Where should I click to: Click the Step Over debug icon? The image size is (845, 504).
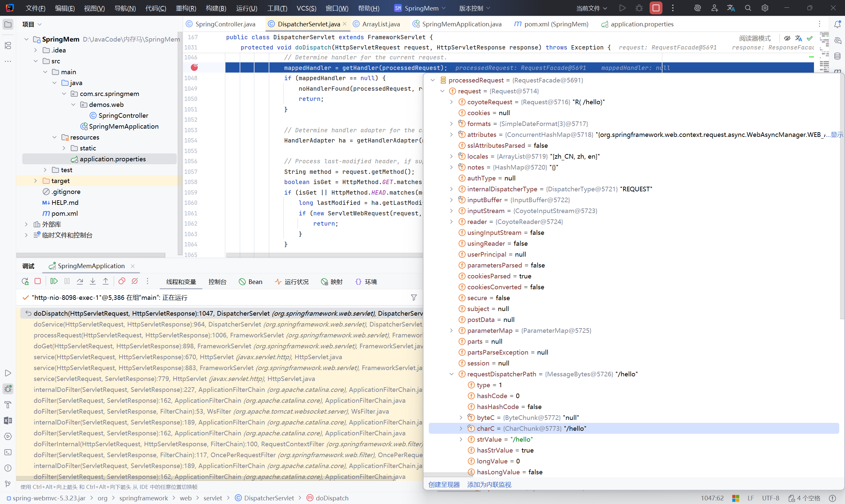[80, 281]
